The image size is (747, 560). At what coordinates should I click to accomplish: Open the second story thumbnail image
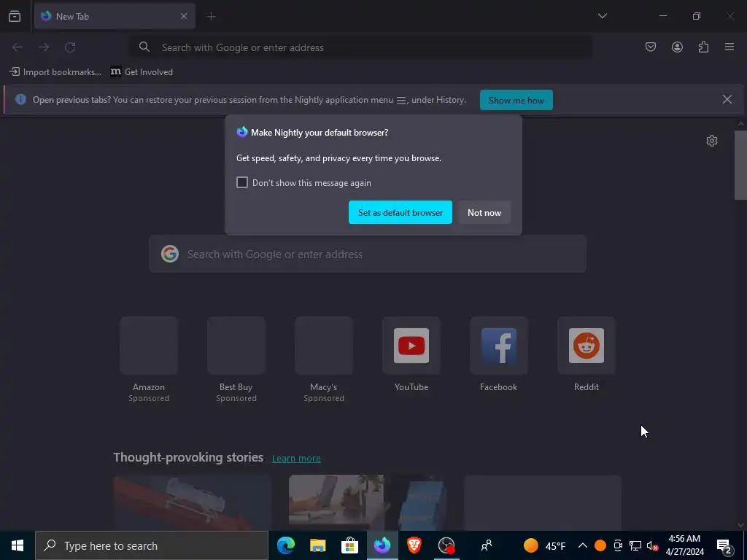(x=368, y=502)
